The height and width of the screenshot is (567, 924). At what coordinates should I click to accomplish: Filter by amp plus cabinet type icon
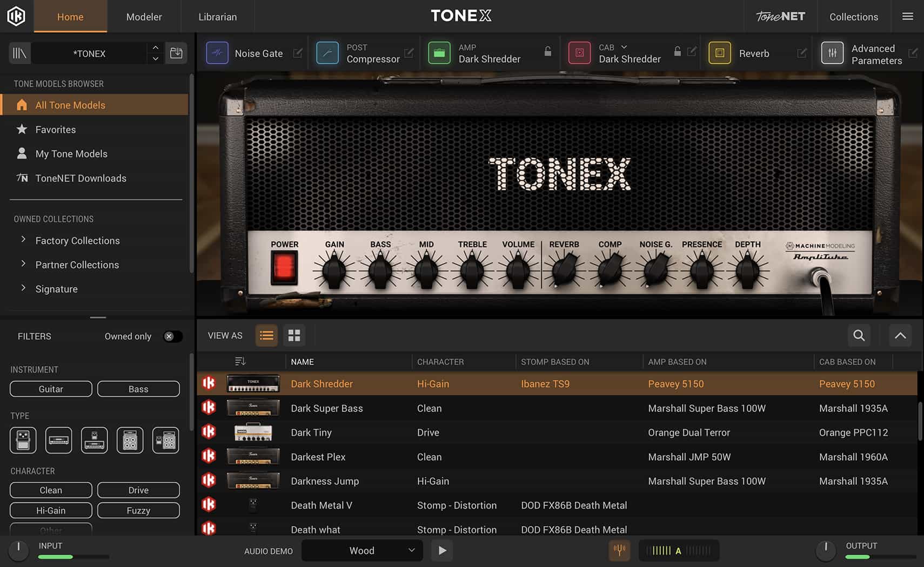coord(166,440)
